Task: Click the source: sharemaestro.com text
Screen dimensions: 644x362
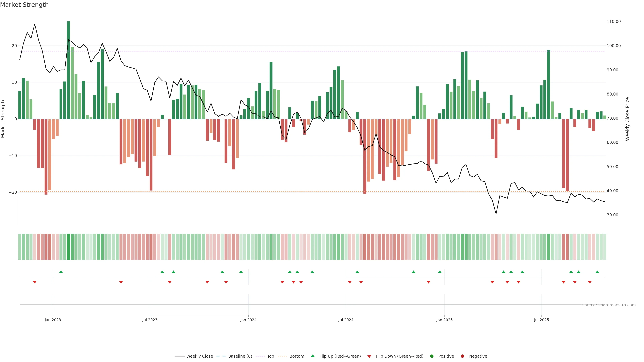Action: click(x=609, y=305)
